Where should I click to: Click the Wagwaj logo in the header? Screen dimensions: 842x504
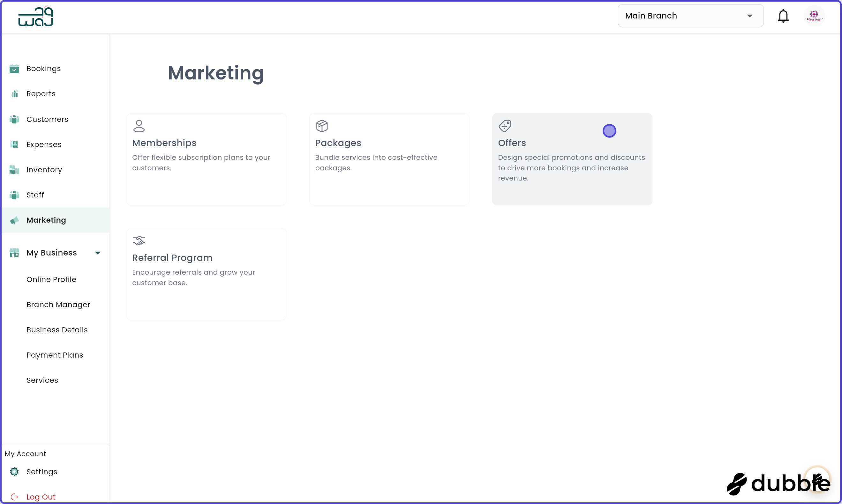click(x=35, y=16)
